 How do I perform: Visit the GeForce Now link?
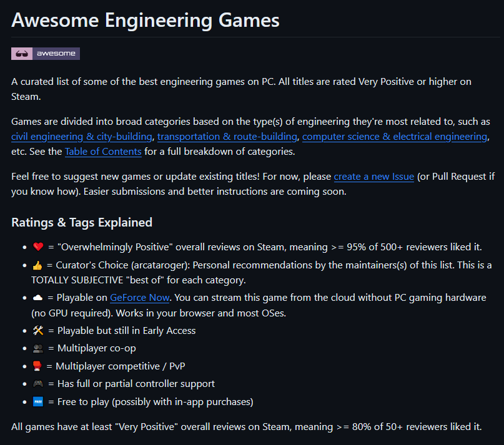pos(139,298)
